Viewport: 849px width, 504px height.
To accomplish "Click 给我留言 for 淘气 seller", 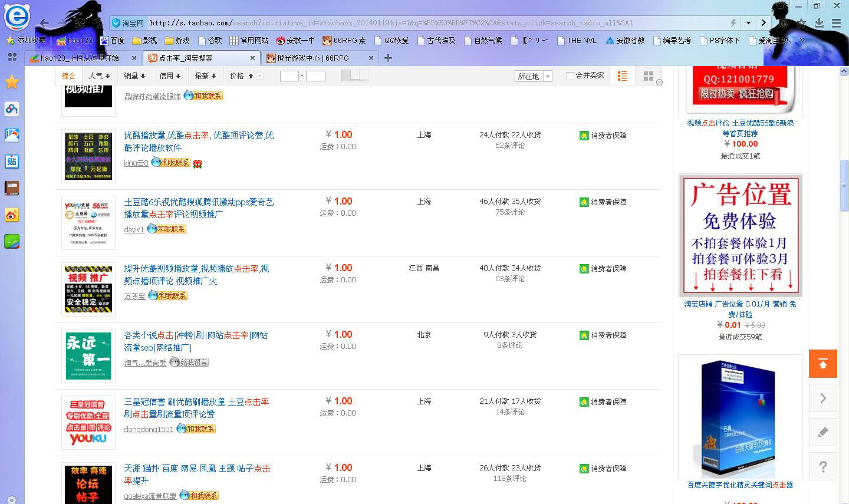I will (x=189, y=362).
